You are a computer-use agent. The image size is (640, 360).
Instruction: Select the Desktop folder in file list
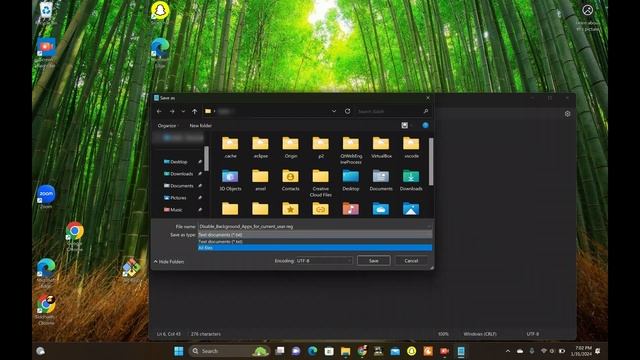pos(351,180)
